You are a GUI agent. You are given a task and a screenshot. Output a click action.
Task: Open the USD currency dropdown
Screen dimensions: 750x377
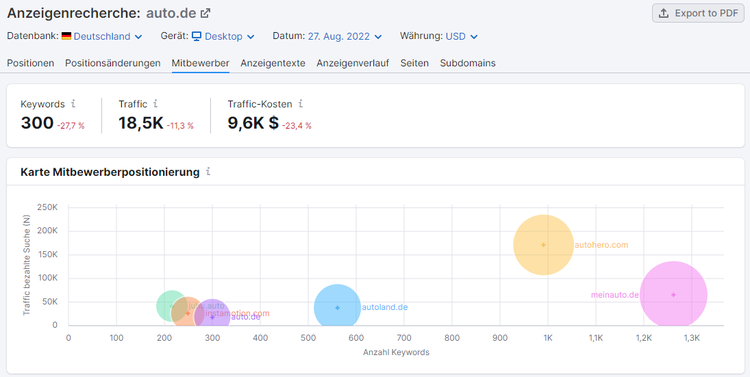click(x=462, y=36)
